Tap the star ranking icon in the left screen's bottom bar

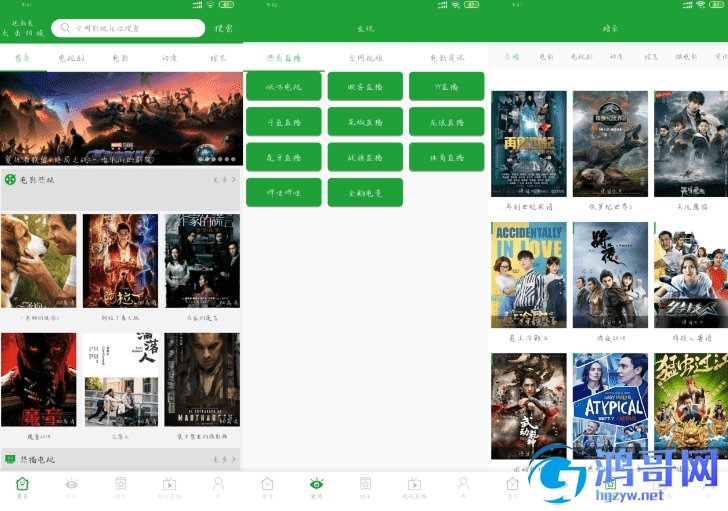(x=120, y=484)
